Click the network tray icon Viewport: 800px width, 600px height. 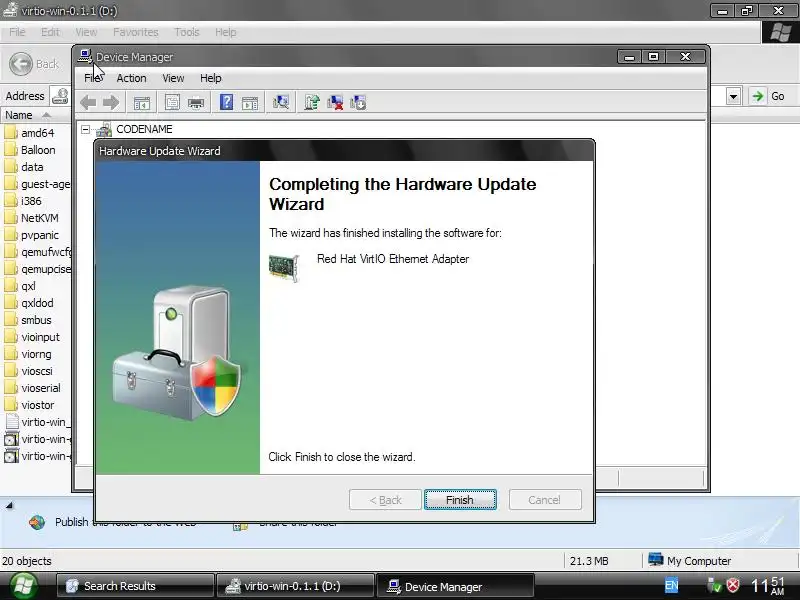click(x=714, y=586)
